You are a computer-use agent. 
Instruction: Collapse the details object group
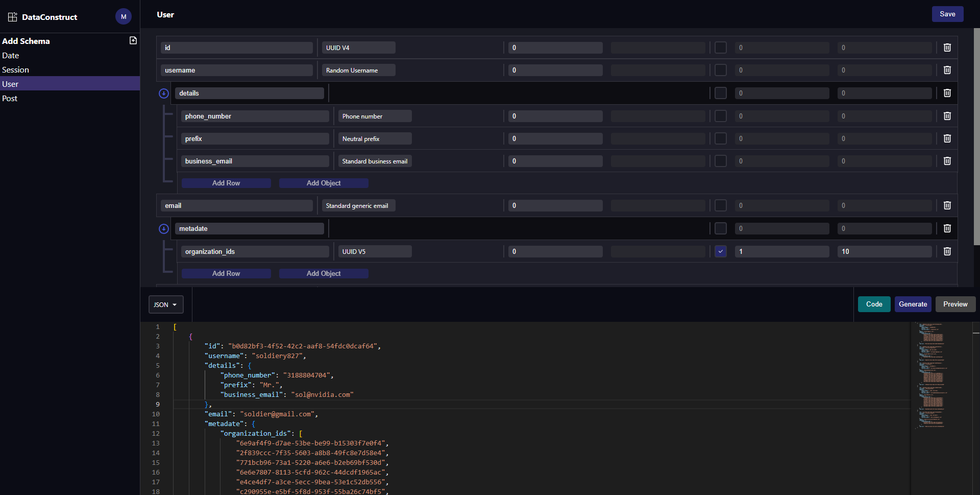(164, 93)
